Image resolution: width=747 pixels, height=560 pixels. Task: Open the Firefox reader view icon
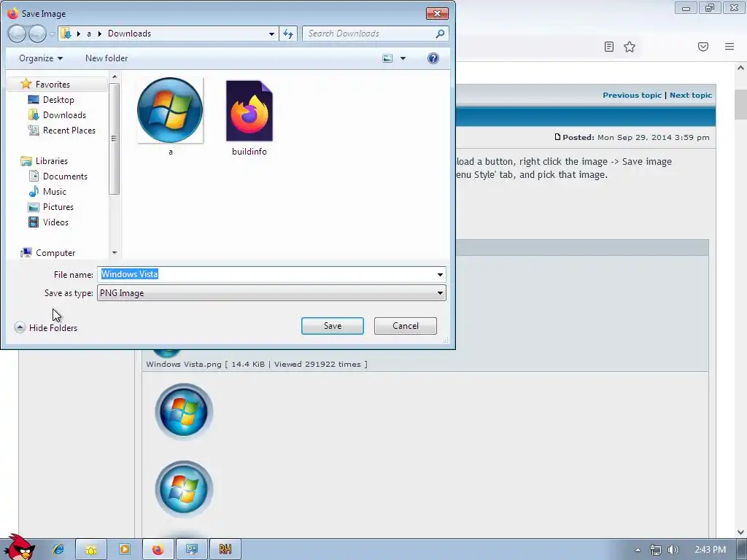tap(609, 47)
